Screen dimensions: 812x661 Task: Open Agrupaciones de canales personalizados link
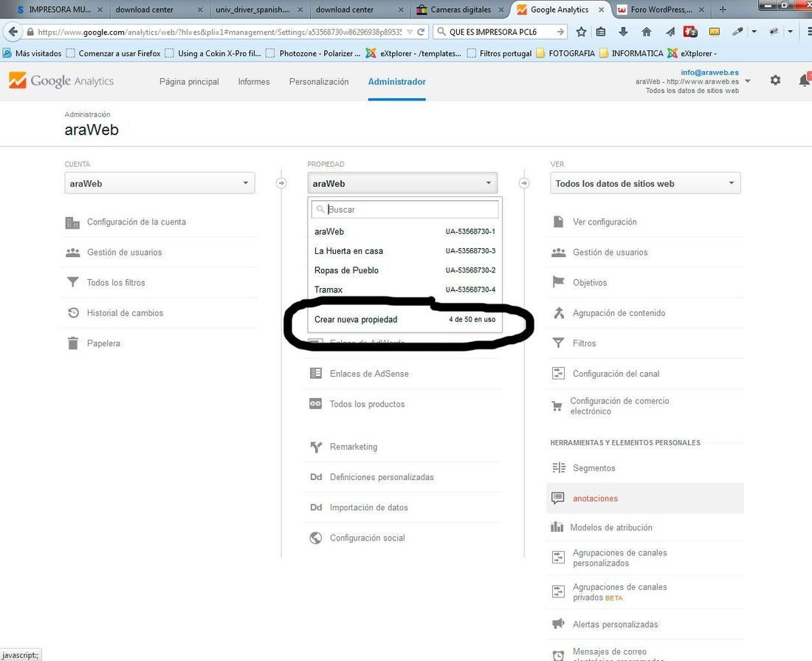(619, 558)
